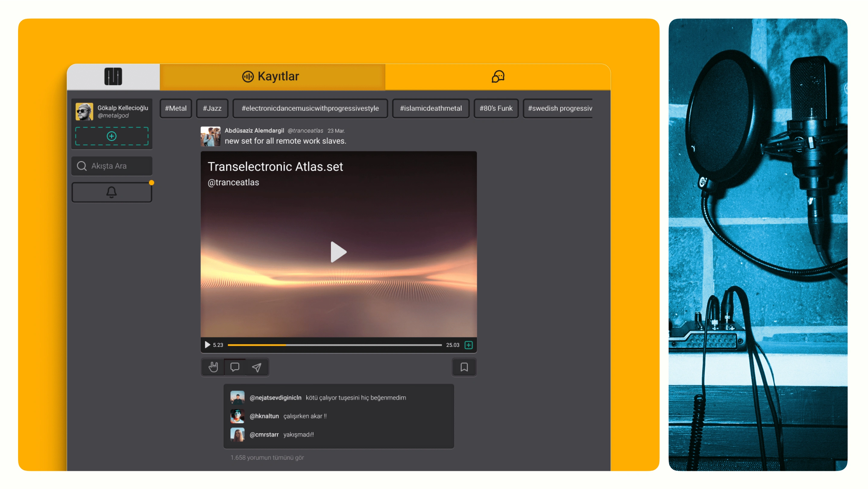Click the 25.03 duration label
Screen dimensions: 868x489
tap(452, 345)
